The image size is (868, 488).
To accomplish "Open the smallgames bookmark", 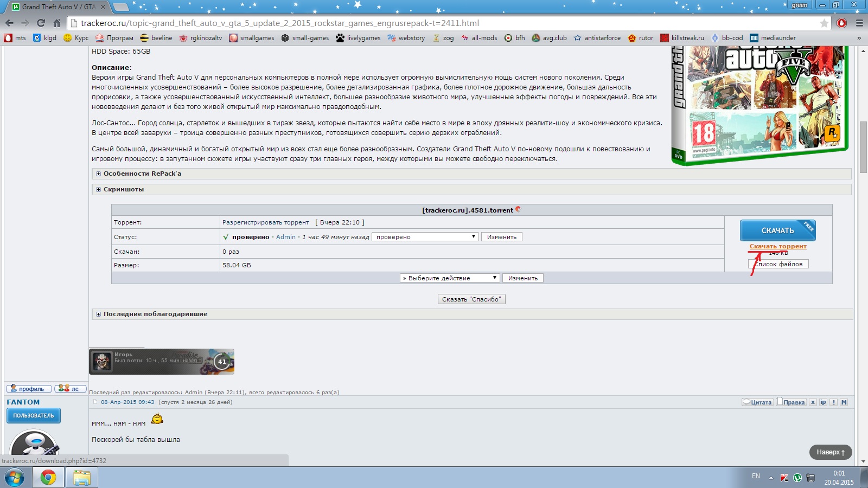I will [x=252, y=38].
